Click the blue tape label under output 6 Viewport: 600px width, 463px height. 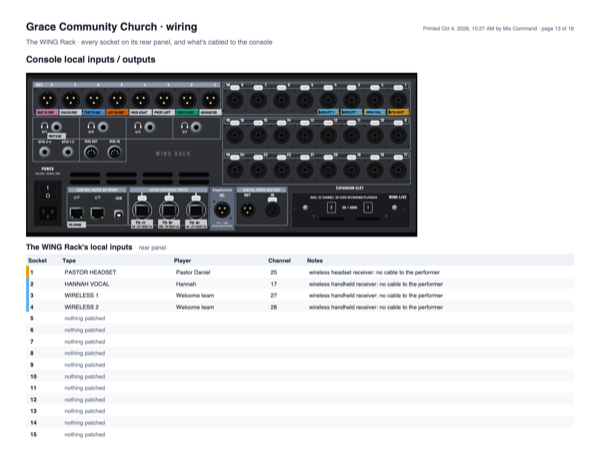click(94, 112)
